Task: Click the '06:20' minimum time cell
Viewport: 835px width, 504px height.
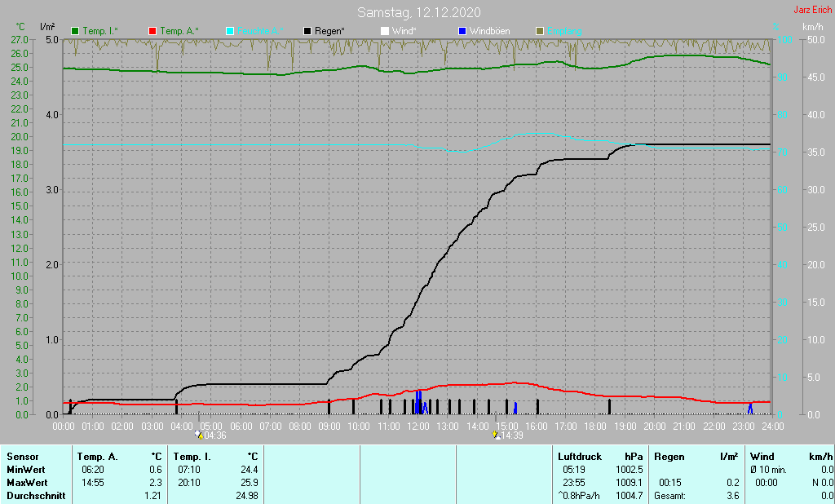Action: click(93, 470)
